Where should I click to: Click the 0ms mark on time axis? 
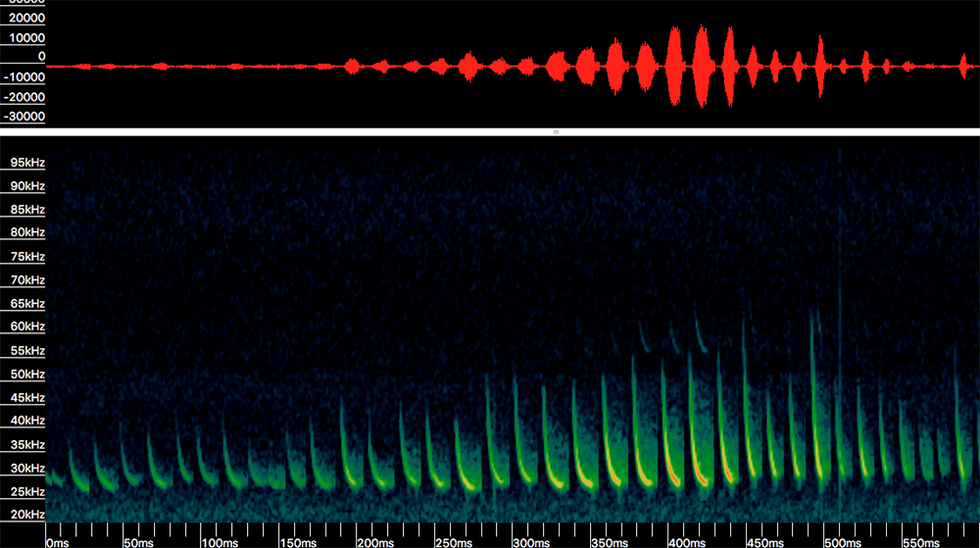pos(59,541)
